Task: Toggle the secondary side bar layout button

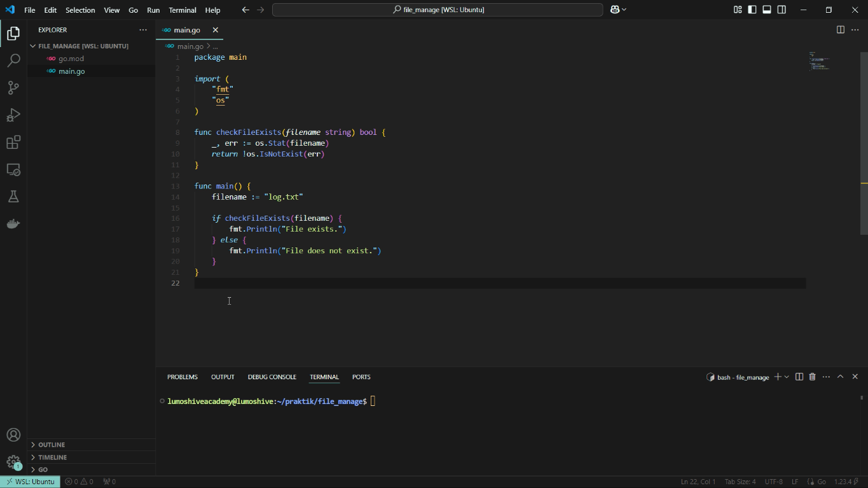Action: [782, 10]
